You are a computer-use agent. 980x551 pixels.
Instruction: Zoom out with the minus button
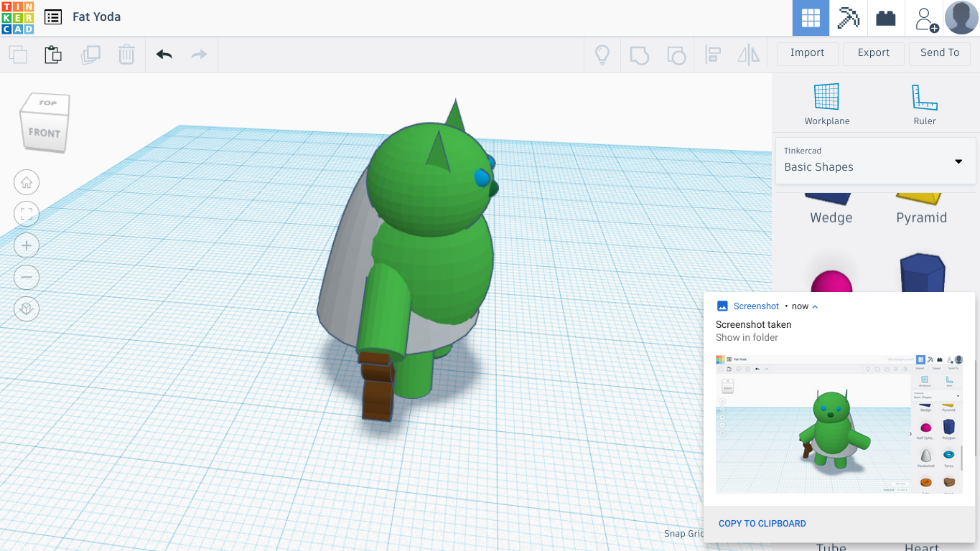click(27, 277)
